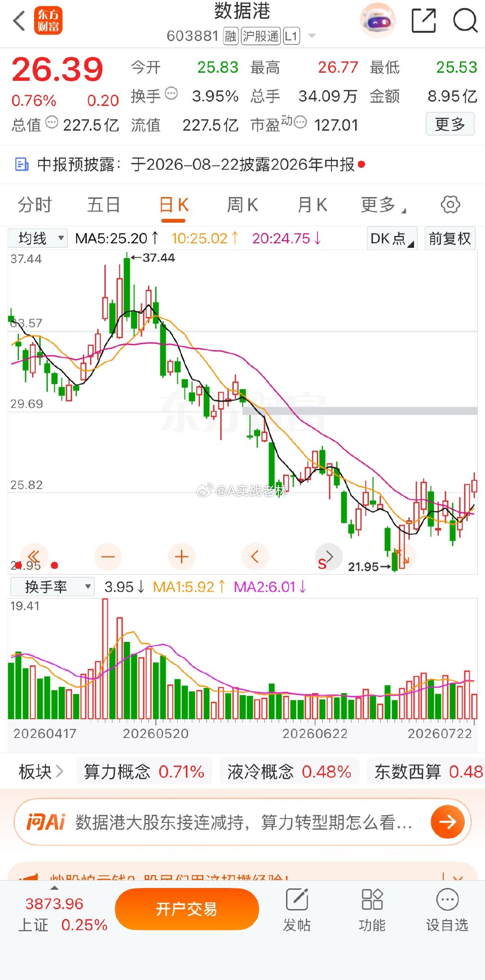The image size is (485, 980).
Task: Open the 液冷概念 sector chip
Action: 289,772
